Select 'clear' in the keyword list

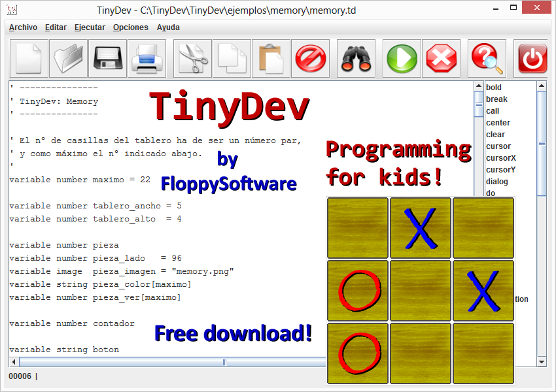coord(495,134)
